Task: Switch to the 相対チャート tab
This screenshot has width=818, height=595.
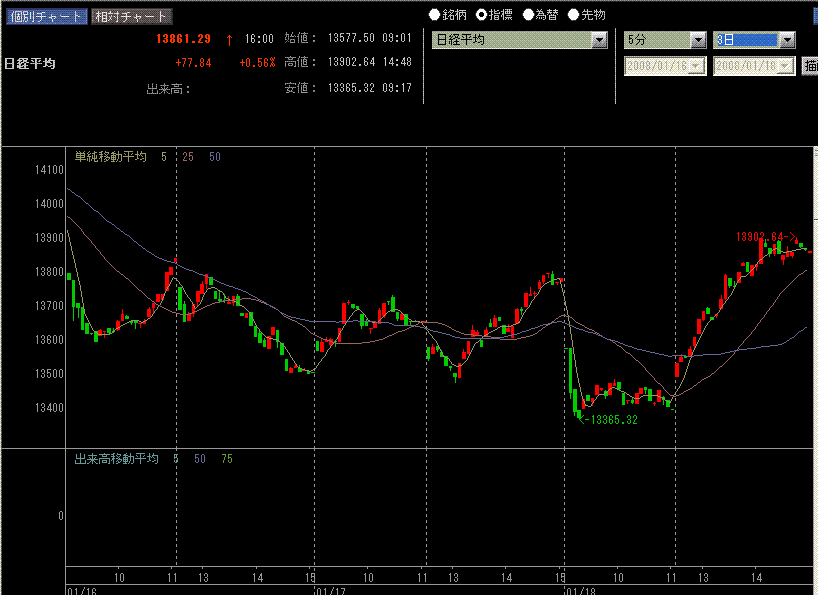Action: [131, 16]
